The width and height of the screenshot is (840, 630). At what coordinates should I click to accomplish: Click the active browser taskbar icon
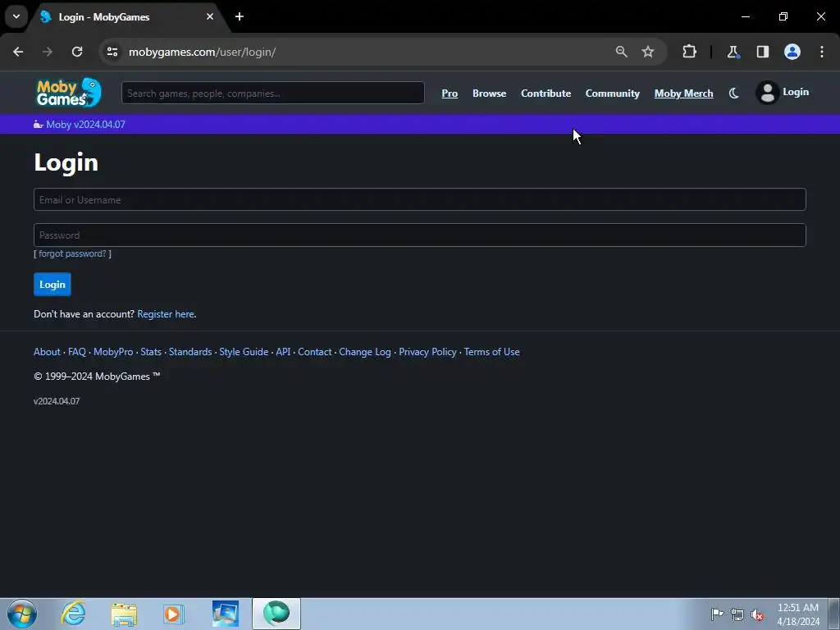(x=276, y=614)
